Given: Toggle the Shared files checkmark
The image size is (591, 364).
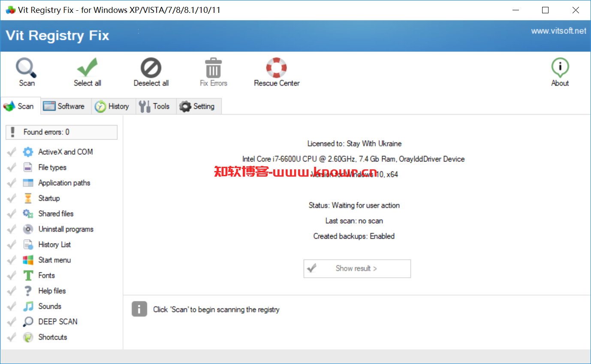Looking at the screenshot, I should coord(12,214).
